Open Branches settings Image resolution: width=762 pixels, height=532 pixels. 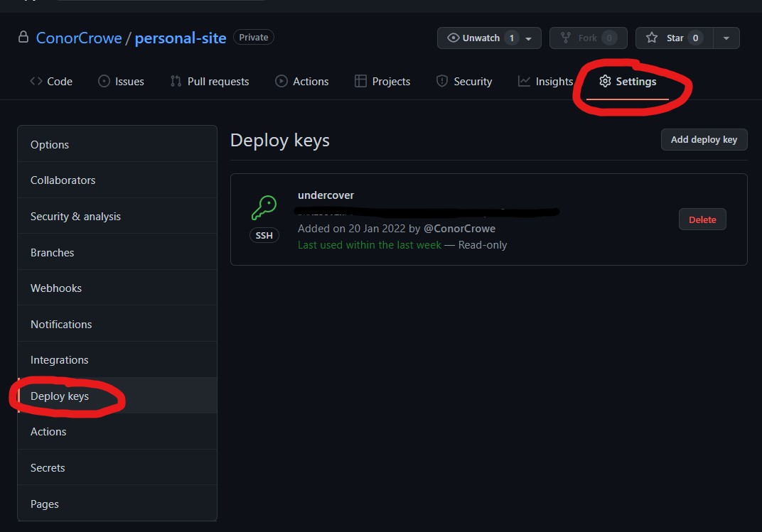117,252
